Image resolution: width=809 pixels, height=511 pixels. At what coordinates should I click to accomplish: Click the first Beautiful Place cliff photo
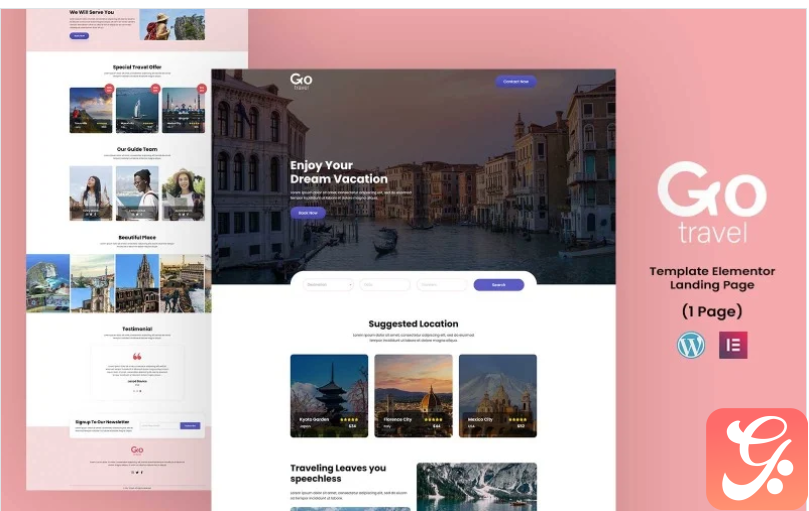(x=48, y=283)
